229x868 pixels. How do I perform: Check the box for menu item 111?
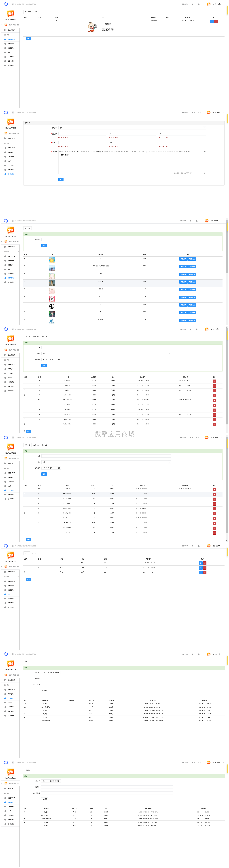coord(25,21)
